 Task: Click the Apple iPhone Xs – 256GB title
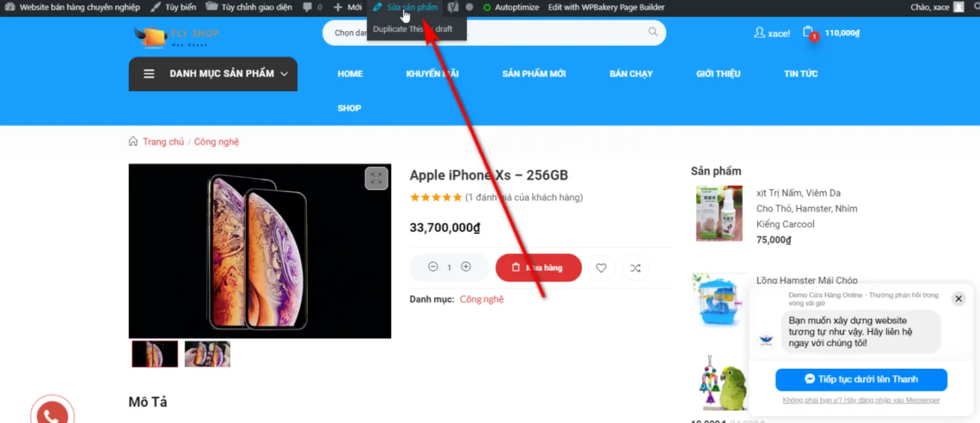[x=488, y=175]
